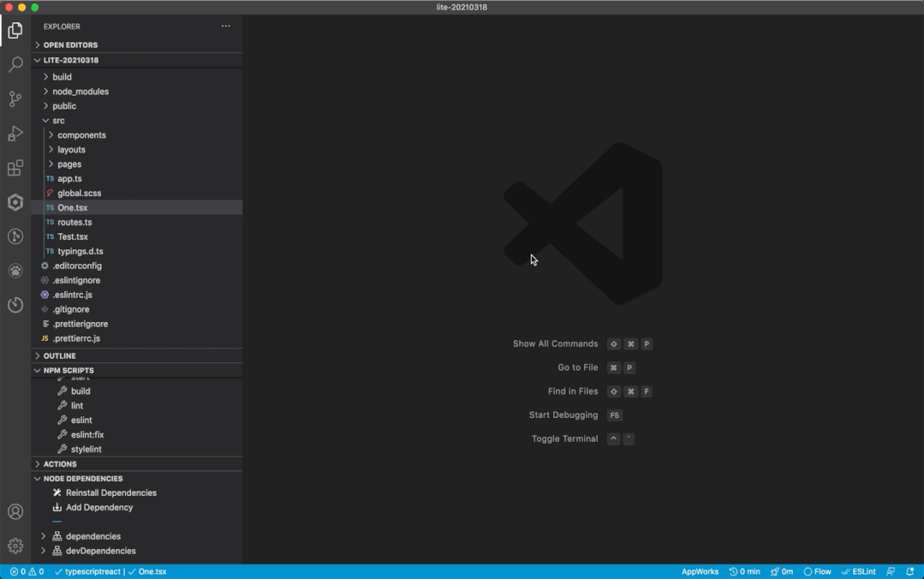Open Explorer more actions ellipsis
The height and width of the screenshot is (579, 924).
(x=226, y=26)
